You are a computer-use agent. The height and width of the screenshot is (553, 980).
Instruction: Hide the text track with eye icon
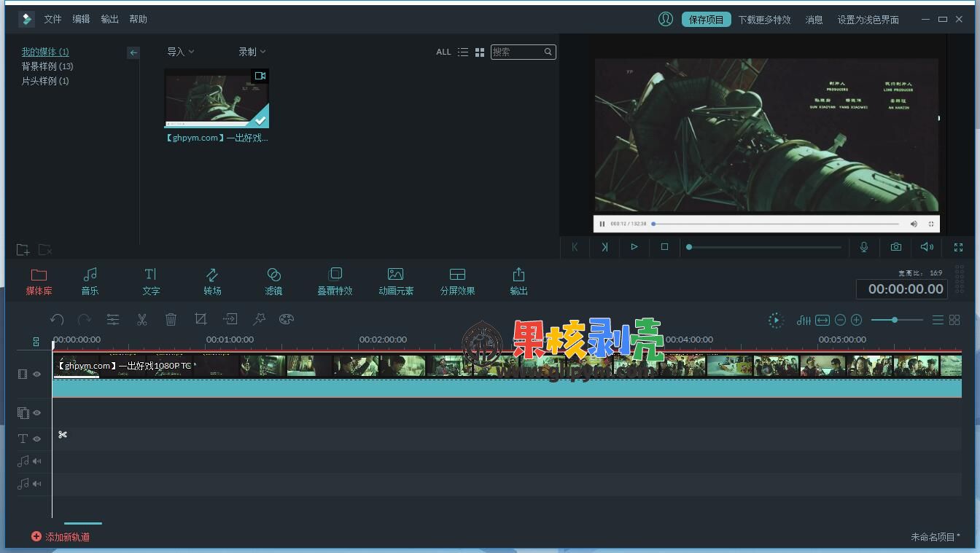point(36,439)
